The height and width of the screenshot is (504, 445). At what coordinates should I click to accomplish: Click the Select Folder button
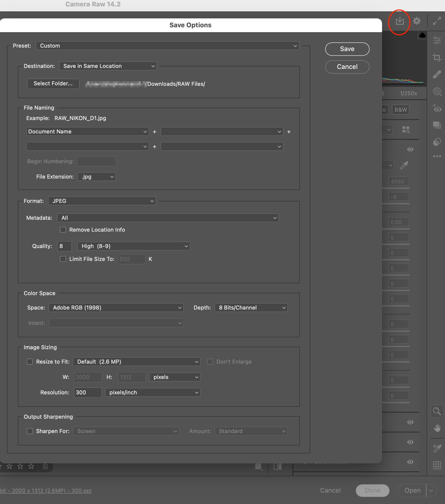tap(53, 84)
